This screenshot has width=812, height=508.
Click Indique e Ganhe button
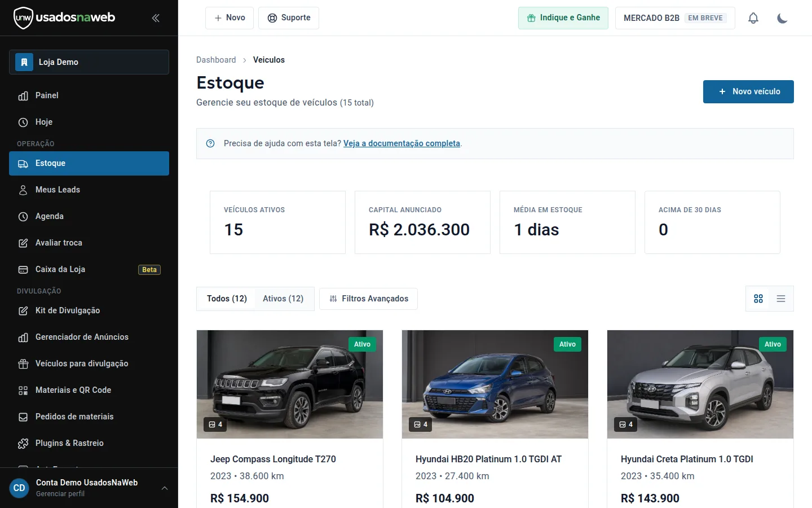(563, 18)
